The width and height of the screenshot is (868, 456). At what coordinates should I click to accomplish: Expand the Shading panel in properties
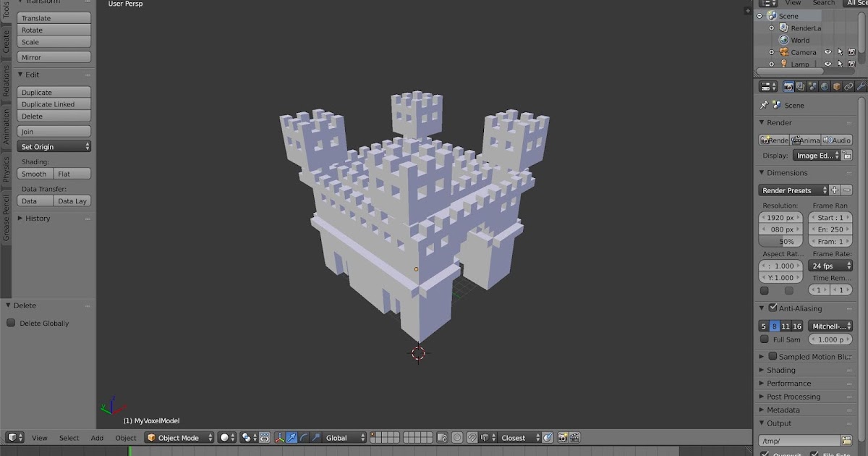tap(781, 370)
